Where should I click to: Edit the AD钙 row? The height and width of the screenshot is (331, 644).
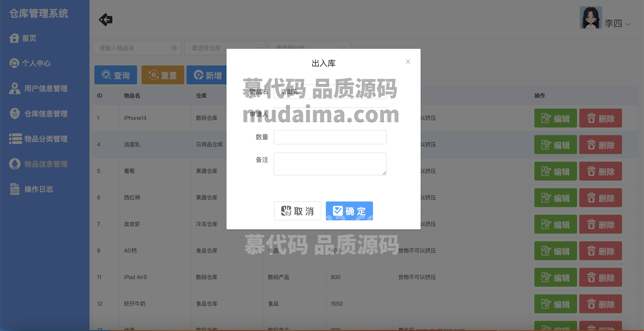(x=555, y=251)
